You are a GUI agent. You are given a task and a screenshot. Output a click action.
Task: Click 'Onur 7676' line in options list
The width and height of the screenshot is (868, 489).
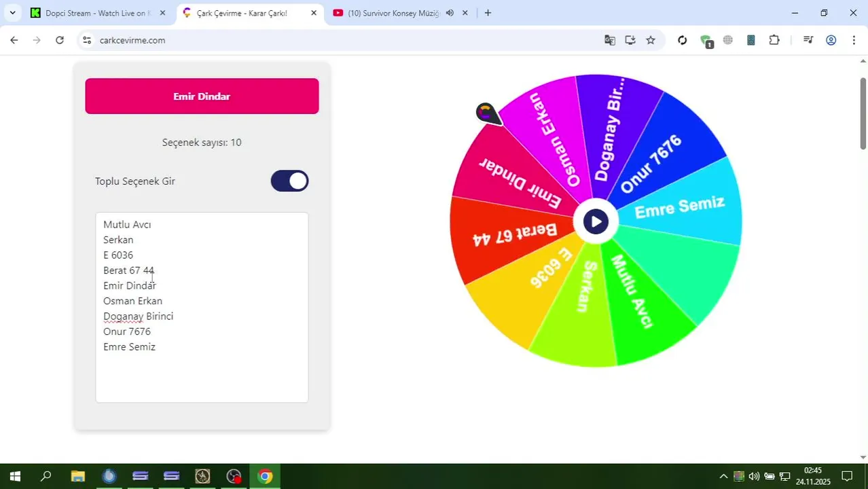[127, 331]
